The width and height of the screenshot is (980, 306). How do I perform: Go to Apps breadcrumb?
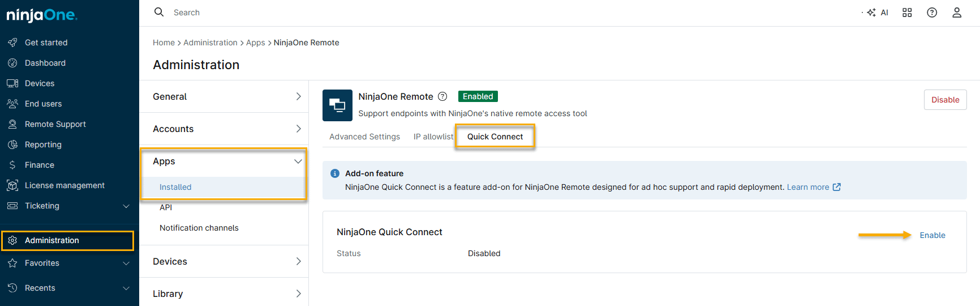click(256, 42)
